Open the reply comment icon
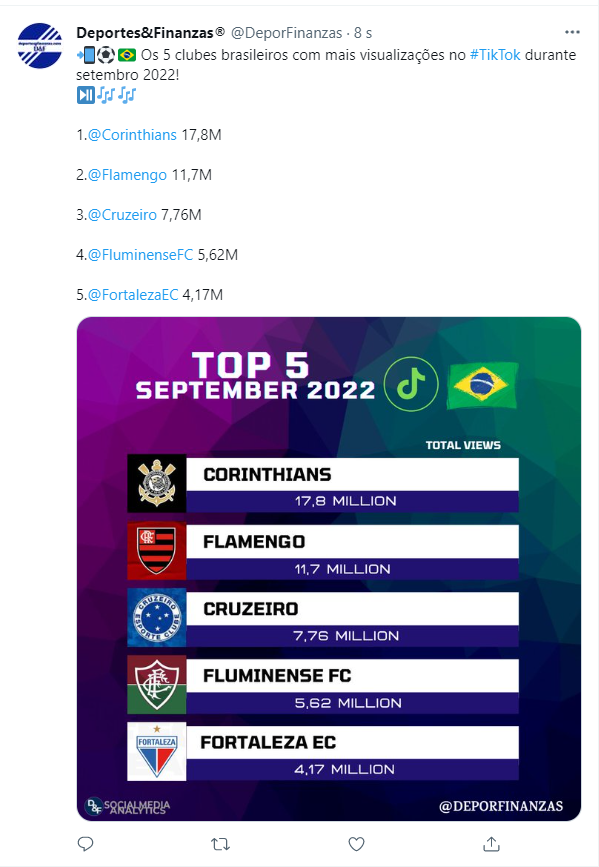 coord(85,844)
